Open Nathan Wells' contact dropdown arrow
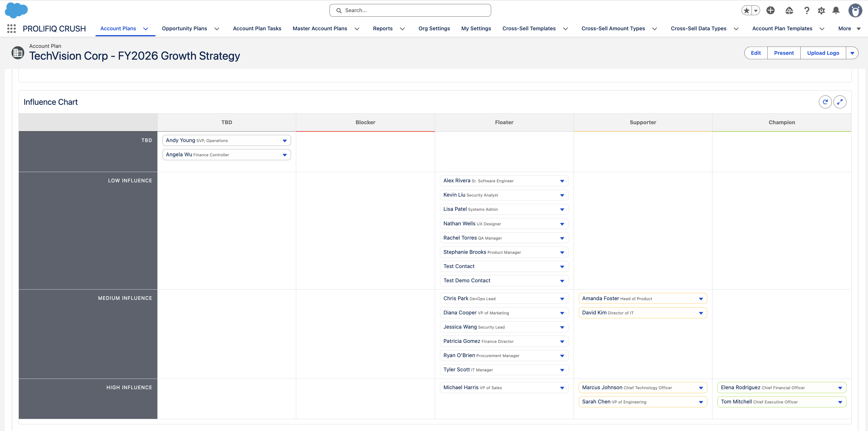The width and height of the screenshot is (868, 431). click(x=562, y=224)
